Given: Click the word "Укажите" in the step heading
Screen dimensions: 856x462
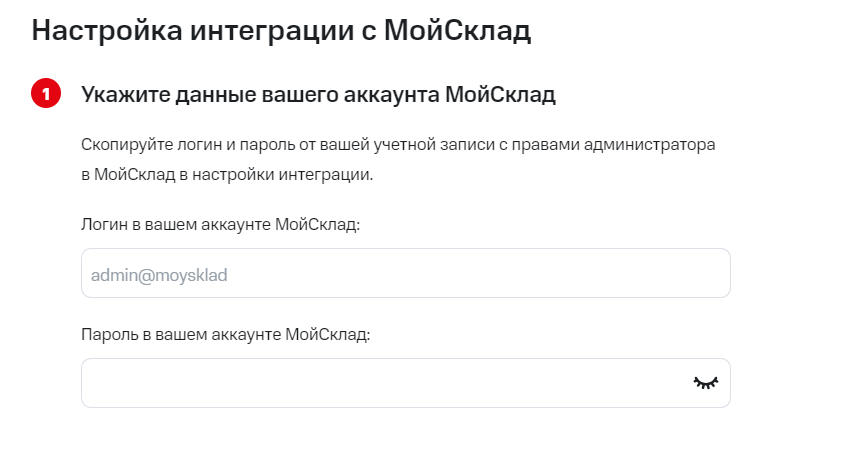Looking at the screenshot, I should pyautogui.click(x=119, y=95).
